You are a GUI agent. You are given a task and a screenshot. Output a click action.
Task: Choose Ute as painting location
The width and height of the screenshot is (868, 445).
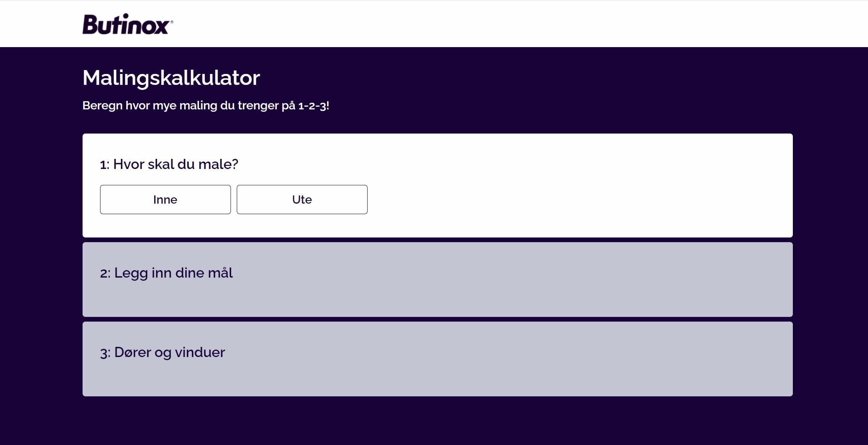point(302,199)
